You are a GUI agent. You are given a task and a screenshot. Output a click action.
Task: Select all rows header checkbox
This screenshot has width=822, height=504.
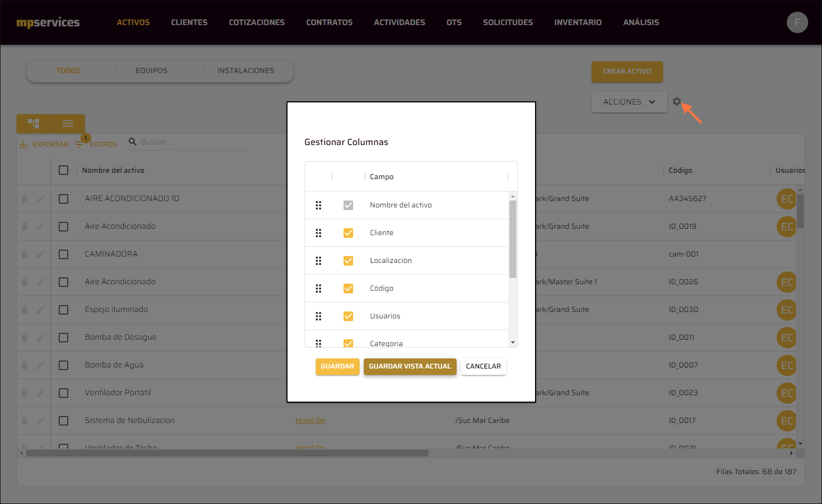pos(63,170)
